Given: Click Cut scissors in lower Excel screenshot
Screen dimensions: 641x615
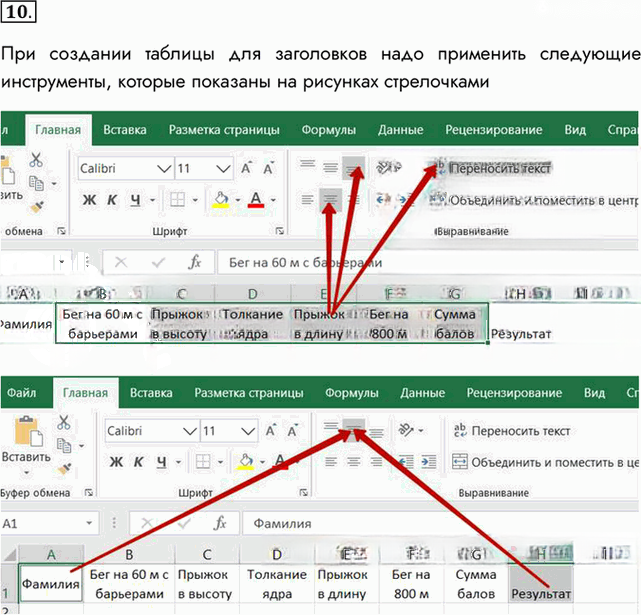Looking at the screenshot, I should pos(63,422).
